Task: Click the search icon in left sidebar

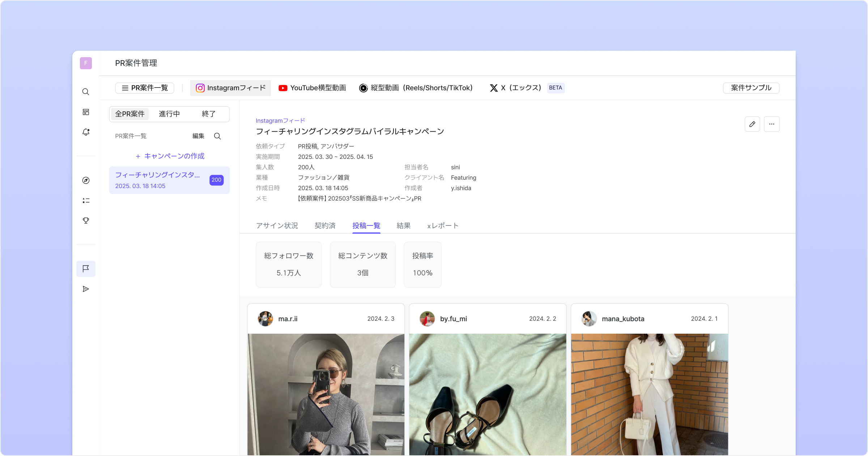Action: coord(86,92)
